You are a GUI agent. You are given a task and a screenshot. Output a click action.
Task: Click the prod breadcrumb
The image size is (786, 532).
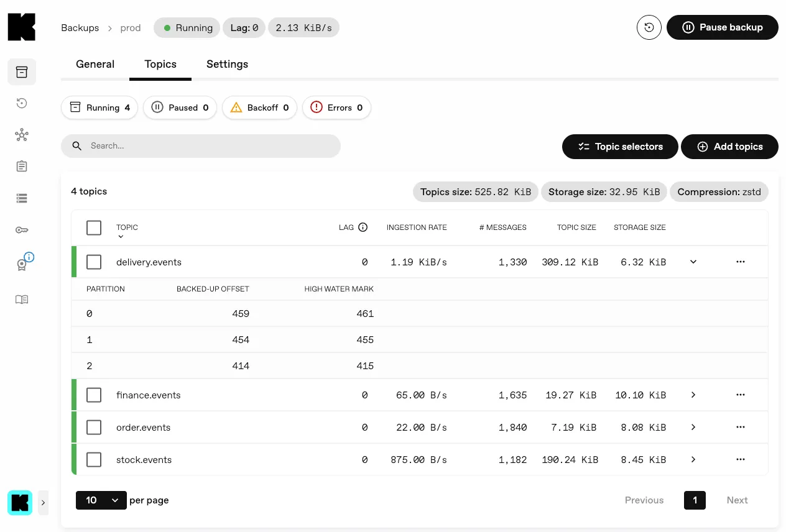[131, 28]
